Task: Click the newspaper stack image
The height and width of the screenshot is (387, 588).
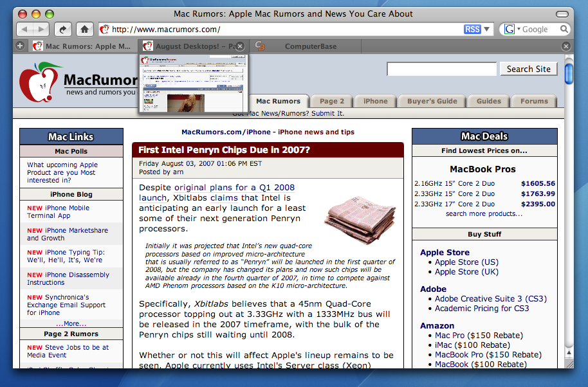Action: point(360,221)
